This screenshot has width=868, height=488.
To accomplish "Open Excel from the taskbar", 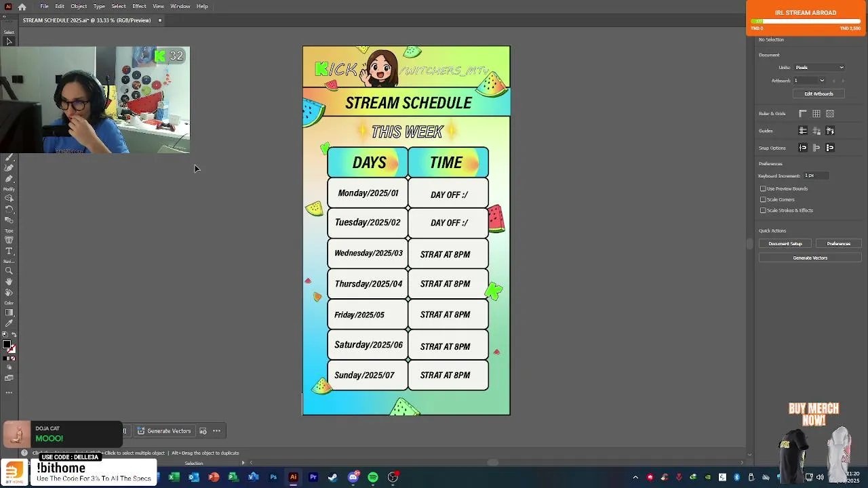I will 174,477.
